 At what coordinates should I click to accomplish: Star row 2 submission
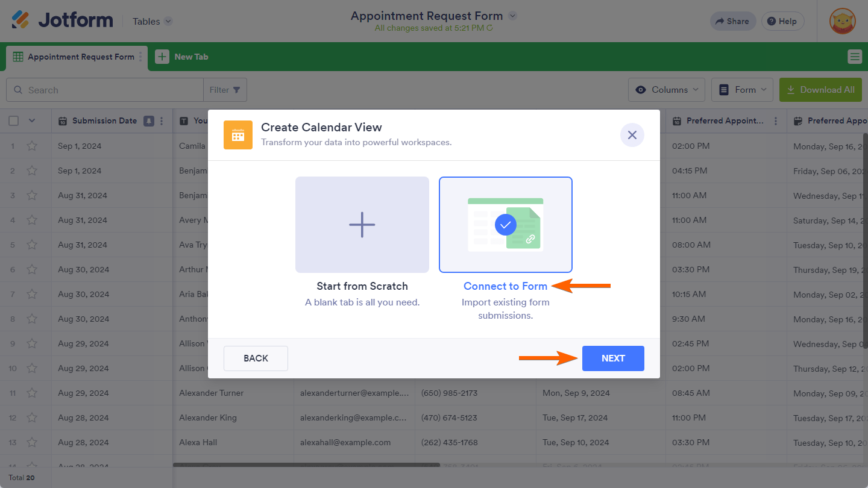pyautogui.click(x=32, y=170)
